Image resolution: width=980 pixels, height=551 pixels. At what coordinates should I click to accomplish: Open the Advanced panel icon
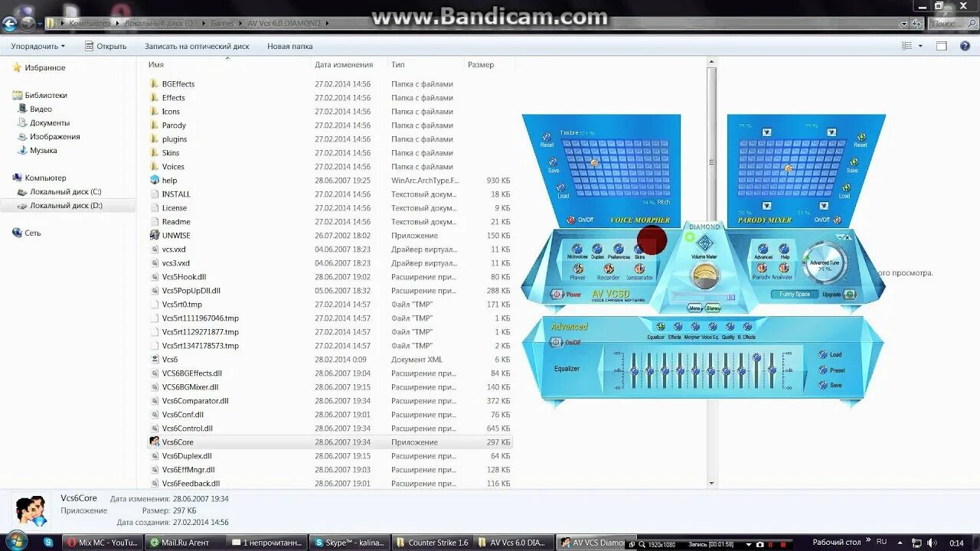point(763,249)
